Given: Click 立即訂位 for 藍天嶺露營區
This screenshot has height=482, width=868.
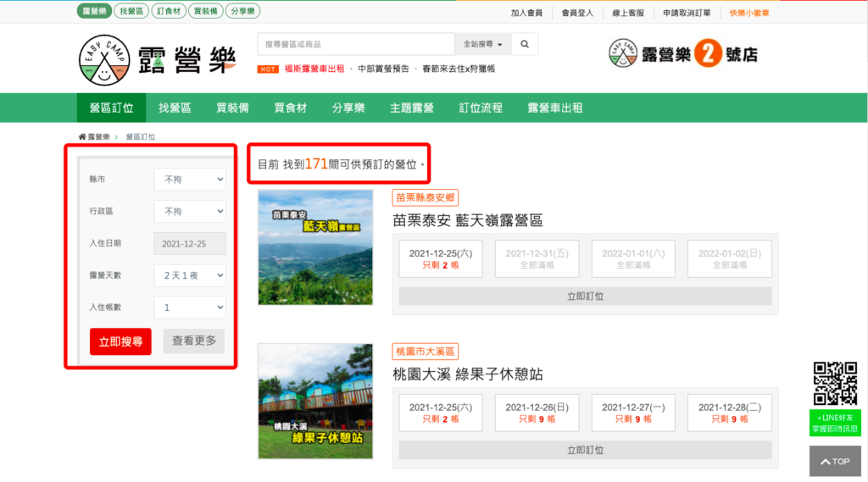Looking at the screenshot, I should pos(585,296).
